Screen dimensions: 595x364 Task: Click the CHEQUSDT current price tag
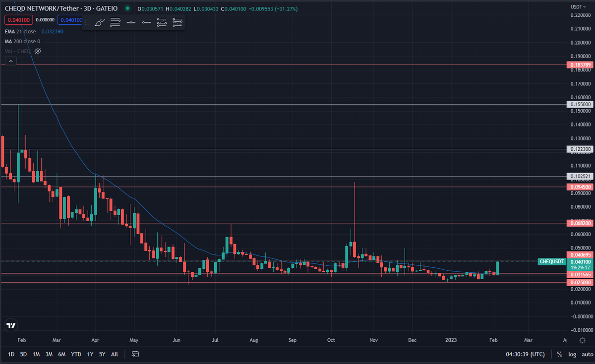551,261
